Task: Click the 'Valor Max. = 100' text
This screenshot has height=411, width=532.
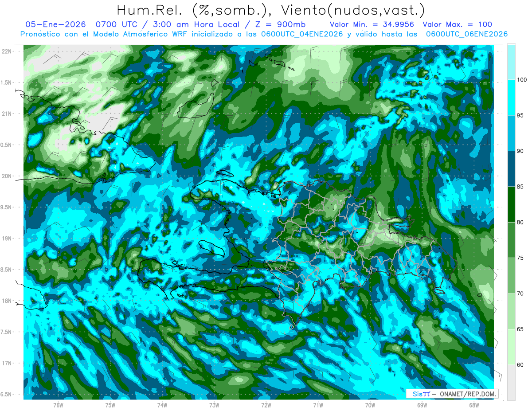Action: [x=457, y=24]
